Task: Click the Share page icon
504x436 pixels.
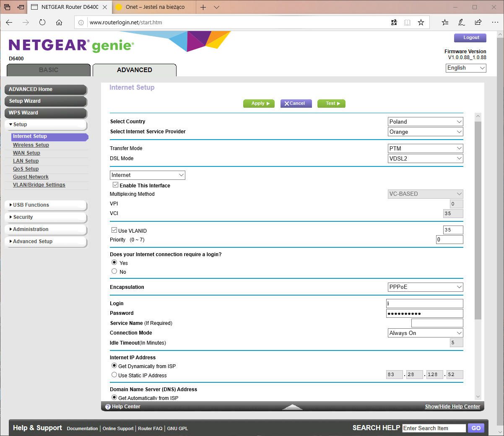Action: (478, 23)
